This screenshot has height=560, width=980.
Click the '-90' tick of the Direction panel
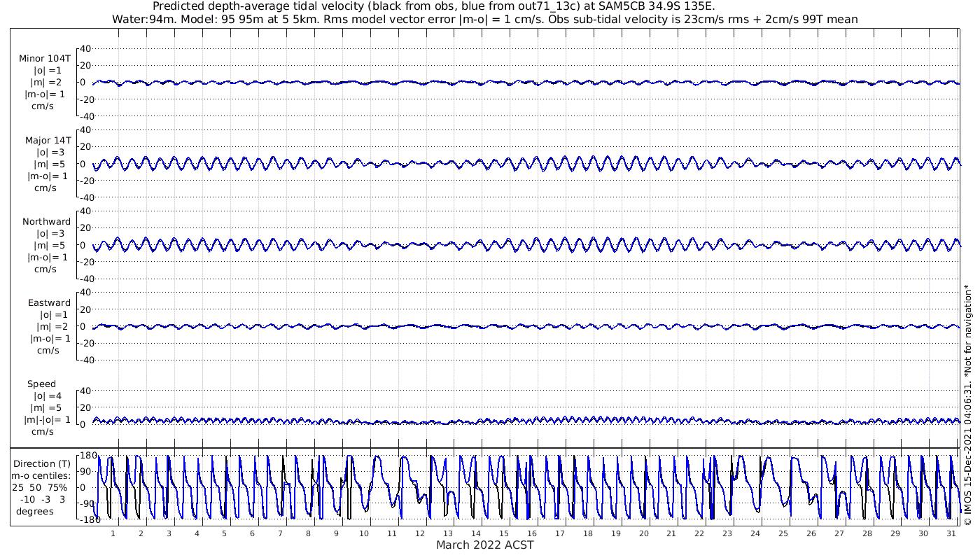[x=86, y=503]
